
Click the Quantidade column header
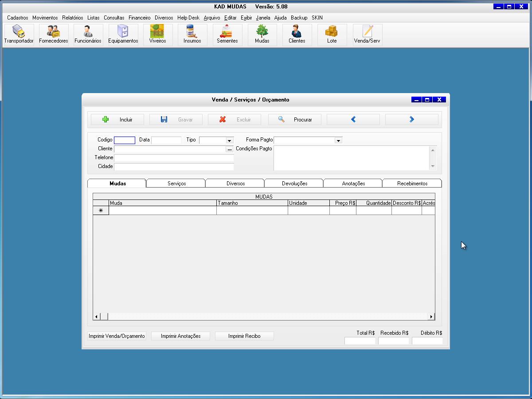(x=374, y=203)
